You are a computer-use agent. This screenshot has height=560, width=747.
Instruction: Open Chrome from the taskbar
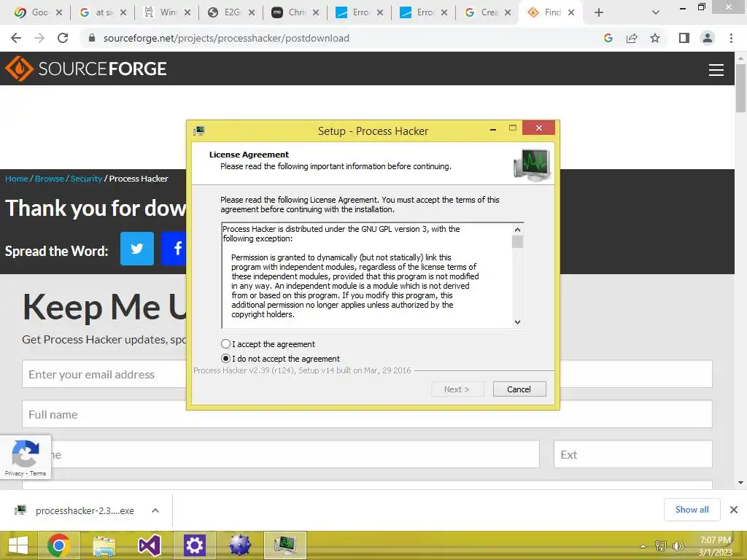click(59, 545)
